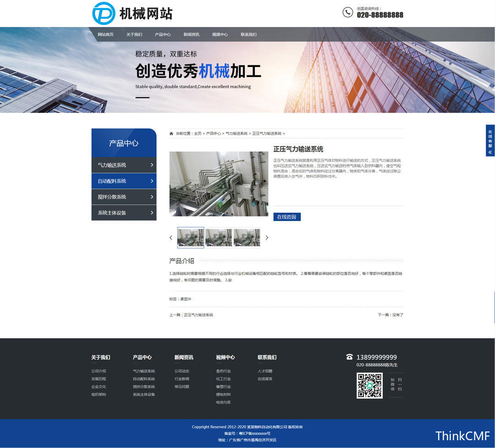Click footer 新闻资讯 heading
The image size is (495, 448).
tap(184, 357)
